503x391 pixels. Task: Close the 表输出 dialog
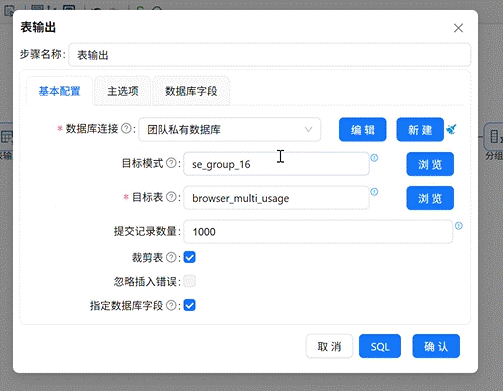[x=458, y=28]
